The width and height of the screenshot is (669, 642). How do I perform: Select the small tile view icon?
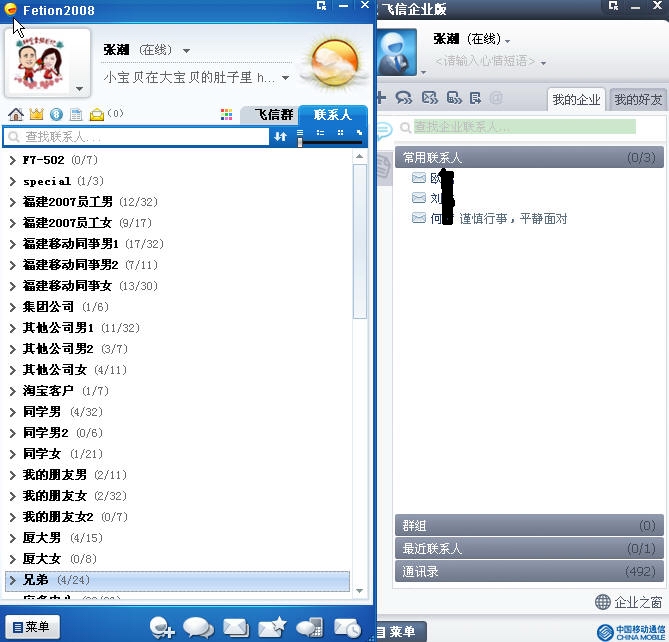[x=340, y=133]
